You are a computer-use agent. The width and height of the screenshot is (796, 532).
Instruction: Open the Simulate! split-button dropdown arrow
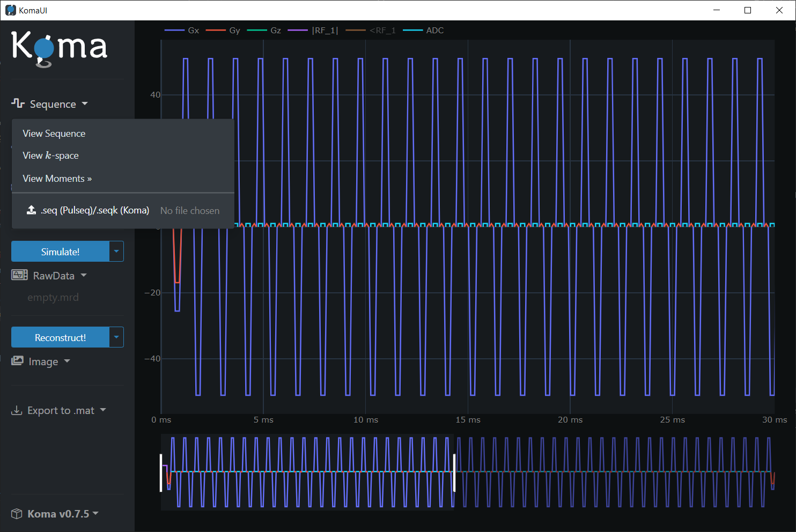click(116, 252)
